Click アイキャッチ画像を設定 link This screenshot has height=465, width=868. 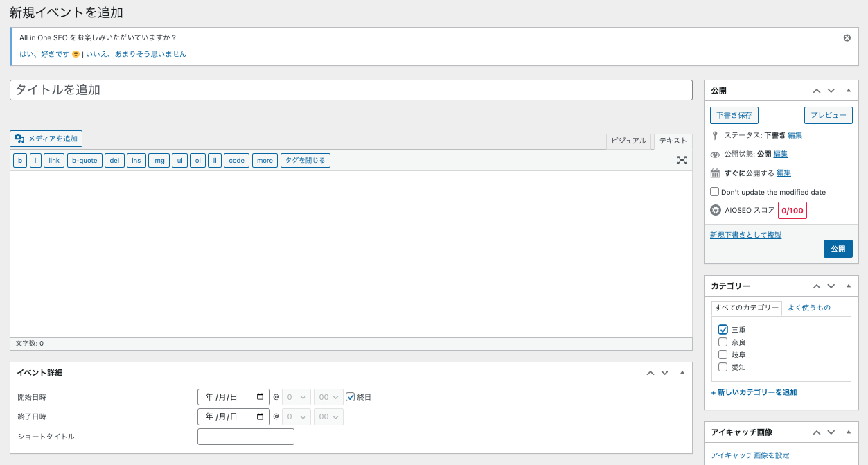[750, 455]
